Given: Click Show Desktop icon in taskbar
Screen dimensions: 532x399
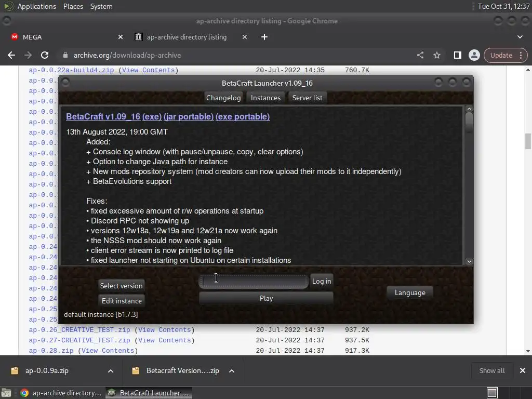Looking at the screenshot, I should [6, 393].
